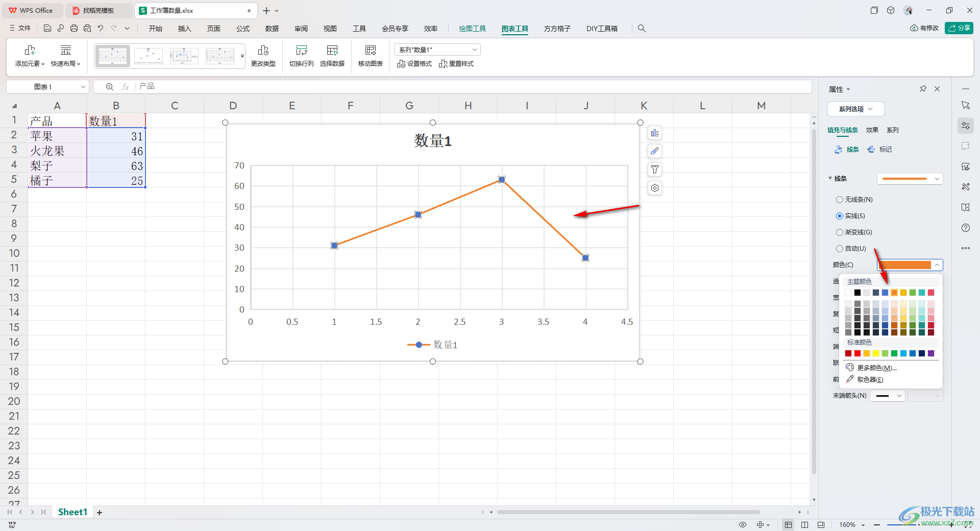This screenshot has height=531, width=980.
Task: Close the 属性 properties panel
Action: tap(937, 89)
